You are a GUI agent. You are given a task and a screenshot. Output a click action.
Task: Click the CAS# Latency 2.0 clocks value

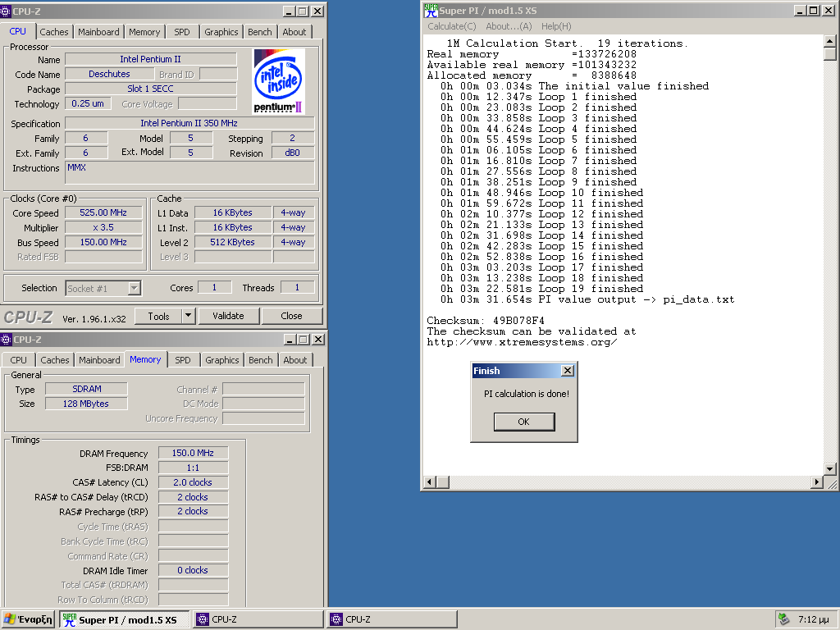tap(193, 482)
